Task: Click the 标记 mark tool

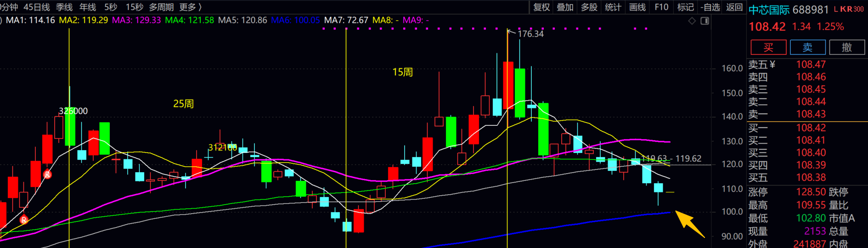Action: [x=685, y=7]
